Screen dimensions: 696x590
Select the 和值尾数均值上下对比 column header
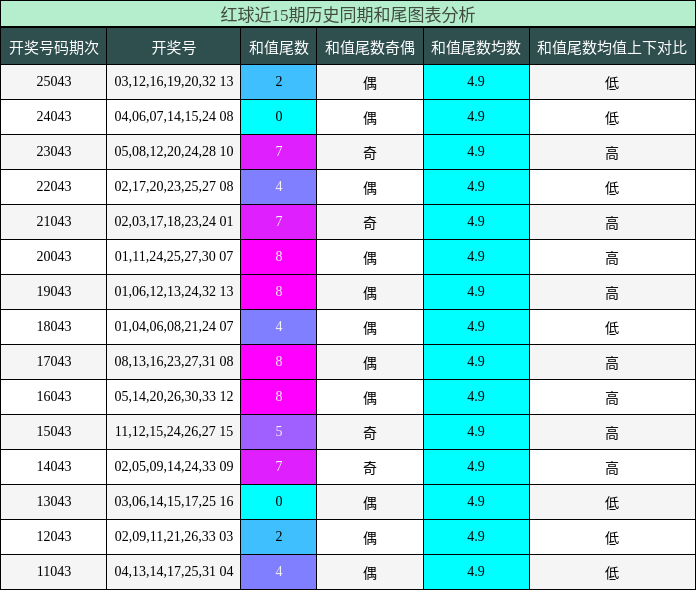click(612, 47)
